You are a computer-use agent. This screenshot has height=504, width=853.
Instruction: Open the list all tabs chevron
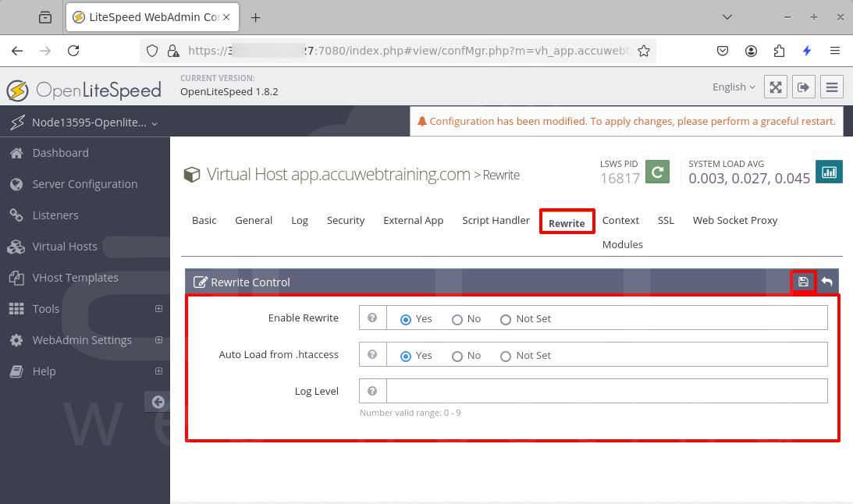tap(727, 17)
